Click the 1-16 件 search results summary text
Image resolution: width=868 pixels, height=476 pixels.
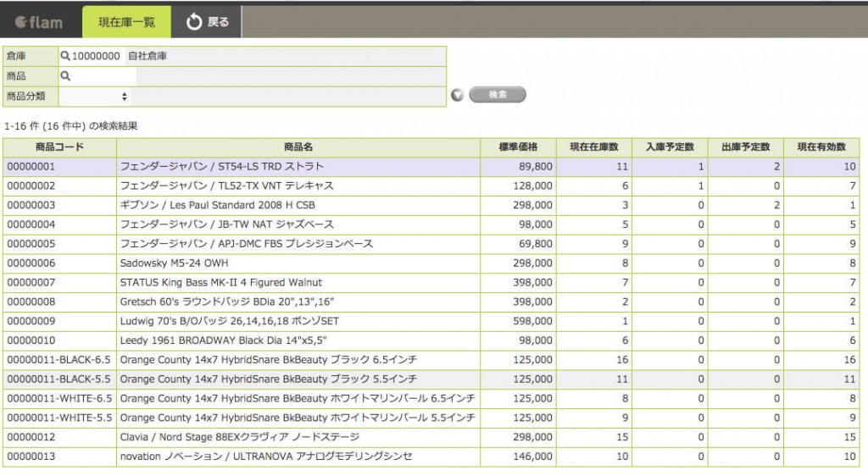pyautogui.click(x=71, y=126)
